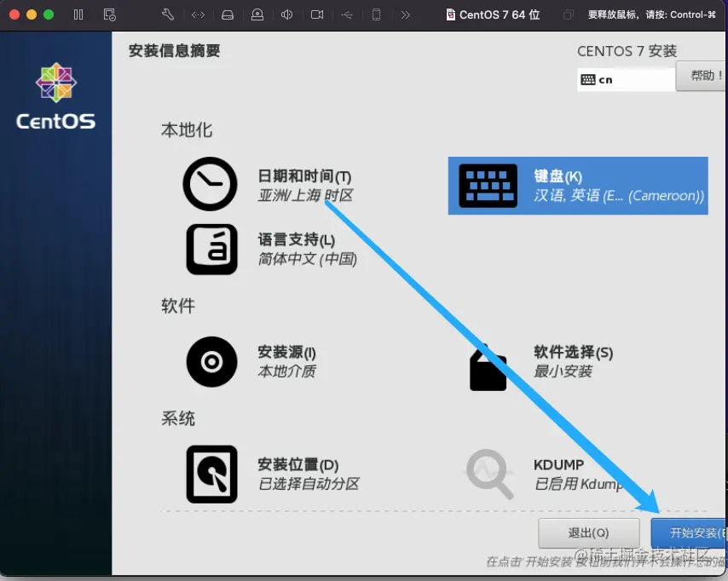The height and width of the screenshot is (581, 728).
Task: Click 最小安装 subtitle text
Action: coord(563,371)
